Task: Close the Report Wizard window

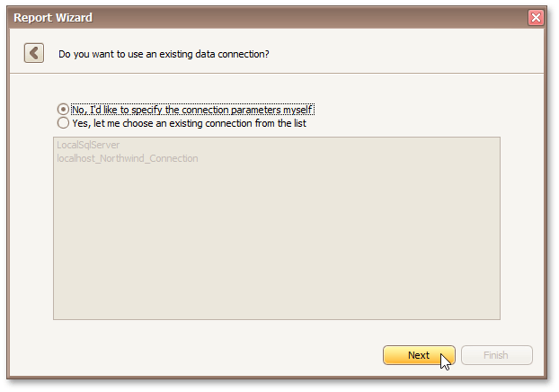Action: pyautogui.click(x=536, y=17)
